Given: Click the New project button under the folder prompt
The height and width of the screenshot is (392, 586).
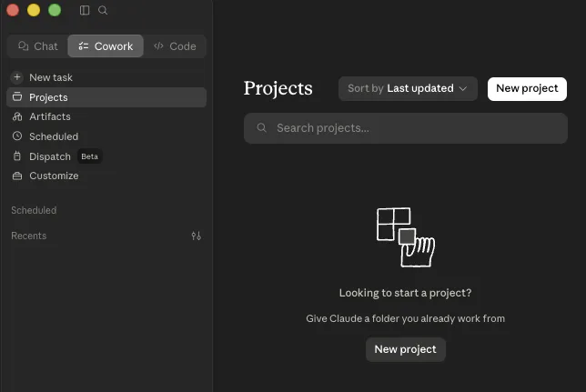Looking at the screenshot, I should coord(406,349).
